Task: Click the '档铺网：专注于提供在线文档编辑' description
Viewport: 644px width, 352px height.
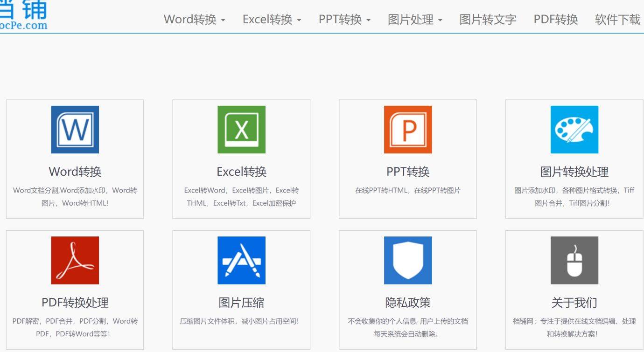Action: tap(574, 327)
